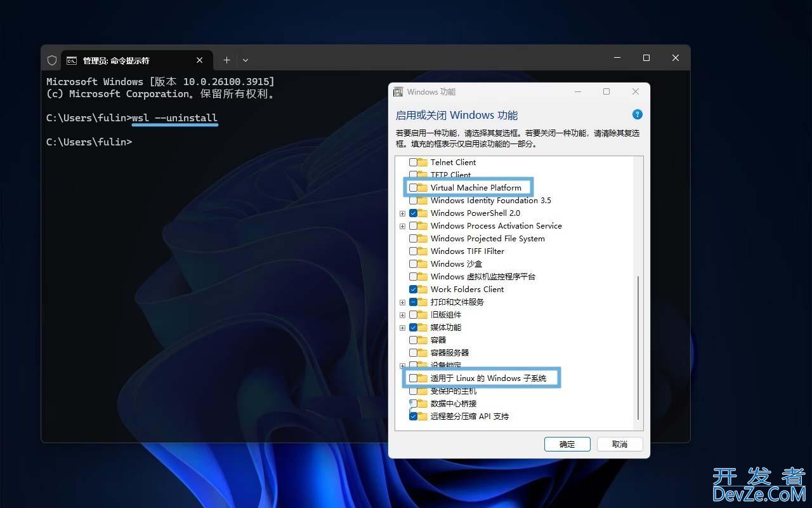The width and height of the screenshot is (812, 508).
Task: Expand the 媒体功能 node
Action: point(402,328)
